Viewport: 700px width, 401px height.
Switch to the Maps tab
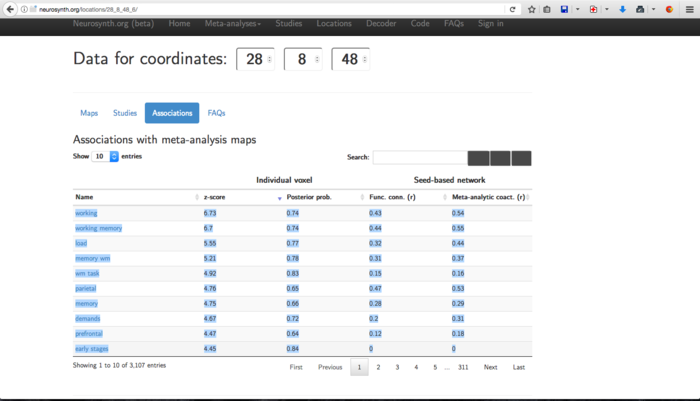(89, 113)
